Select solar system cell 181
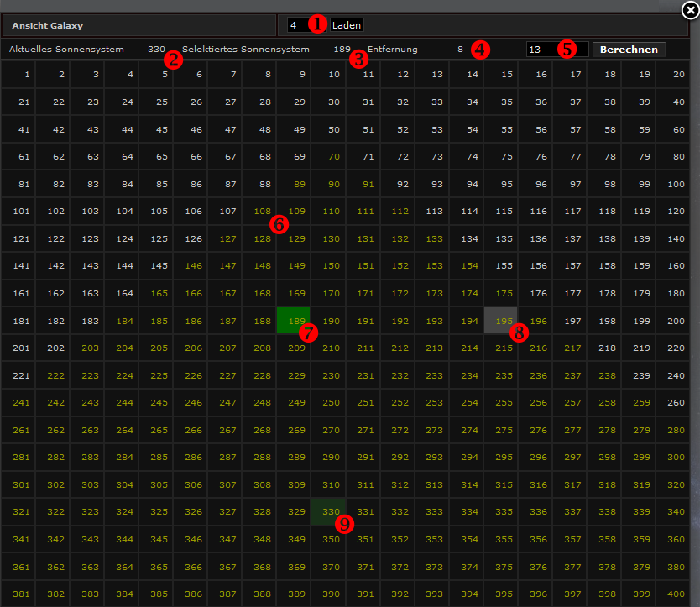The height and width of the screenshot is (607, 700). [18, 321]
